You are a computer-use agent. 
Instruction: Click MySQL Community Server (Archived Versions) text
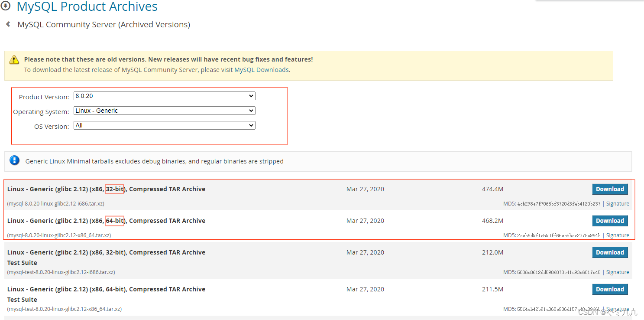pyautogui.click(x=104, y=25)
